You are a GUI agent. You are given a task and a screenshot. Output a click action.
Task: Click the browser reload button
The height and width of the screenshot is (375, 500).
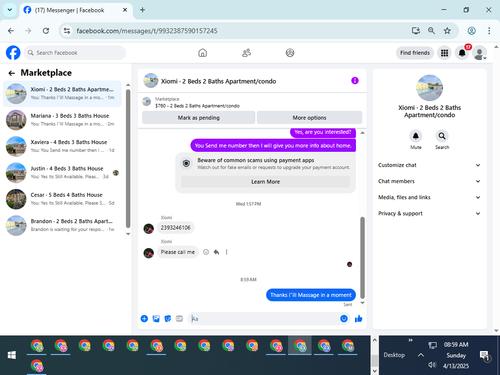pyautogui.click(x=46, y=31)
